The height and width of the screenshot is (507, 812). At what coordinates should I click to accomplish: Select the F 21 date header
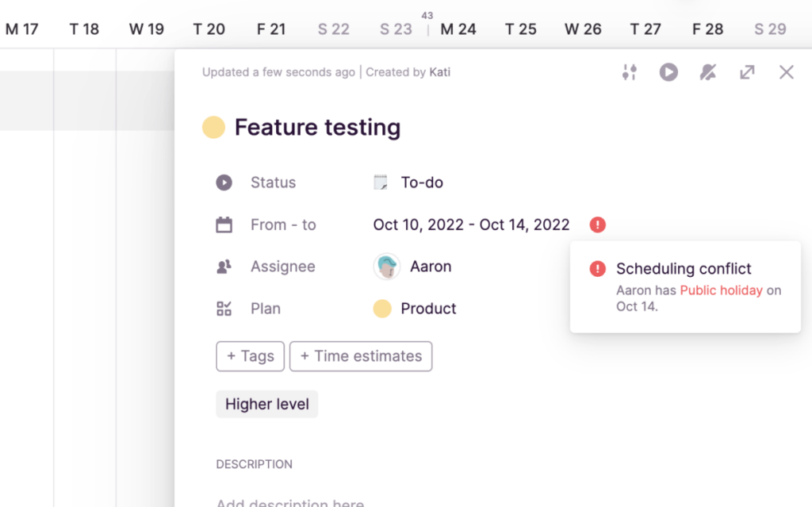[x=271, y=29]
